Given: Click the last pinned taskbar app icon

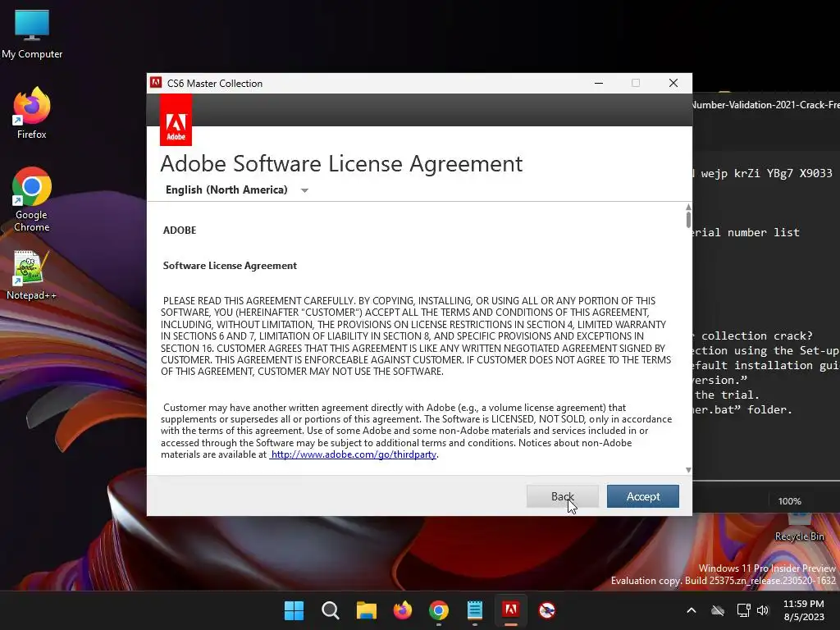Looking at the screenshot, I should [547, 610].
